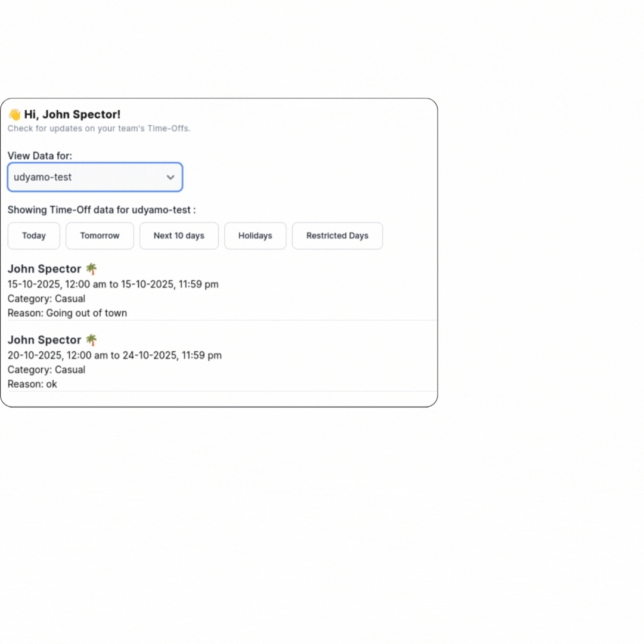Click the palm tree icon on second time-off entry

91,339
